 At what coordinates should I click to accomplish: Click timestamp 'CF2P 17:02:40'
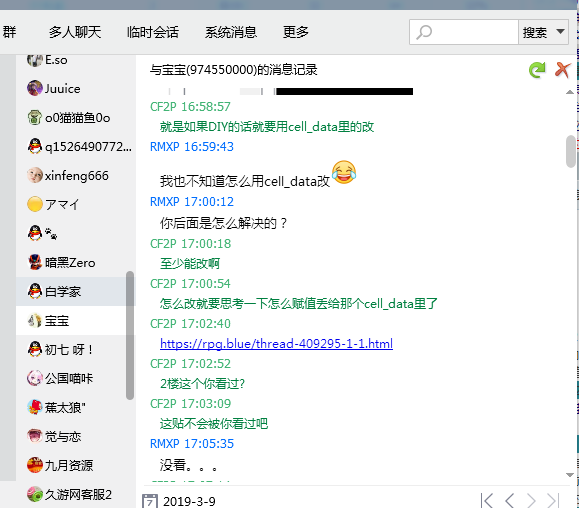[x=190, y=324]
